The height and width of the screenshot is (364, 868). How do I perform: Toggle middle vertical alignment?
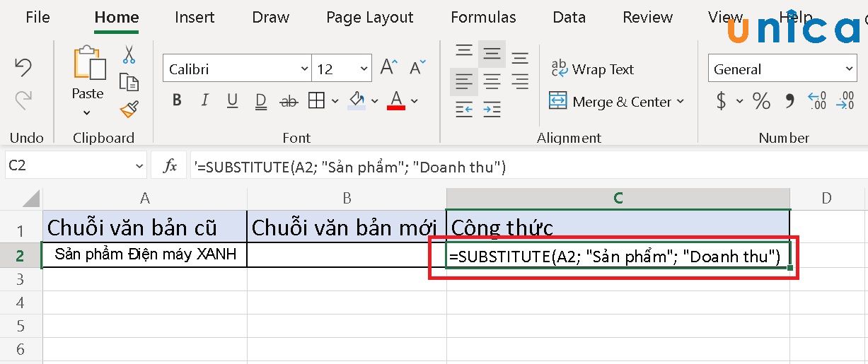pos(492,54)
